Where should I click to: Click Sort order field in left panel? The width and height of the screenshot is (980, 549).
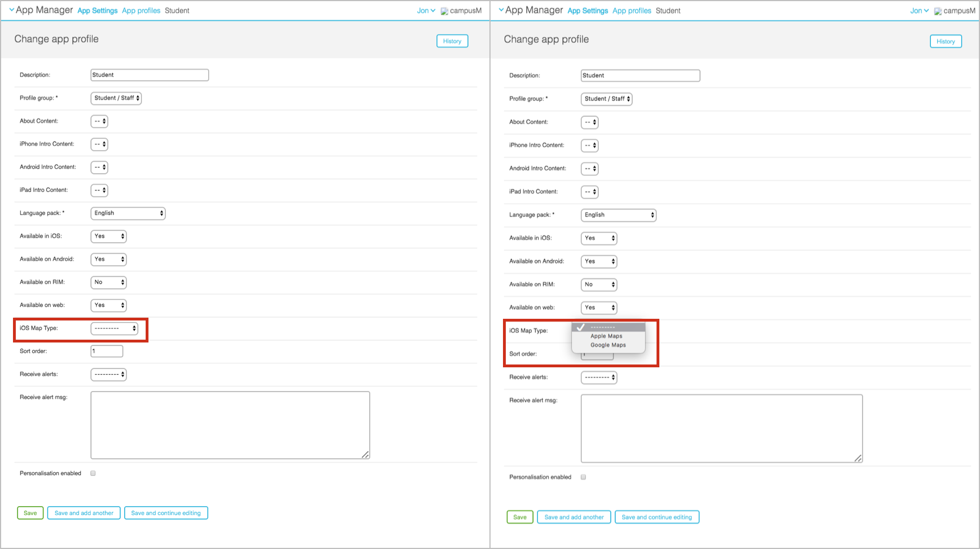tap(107, 352)
